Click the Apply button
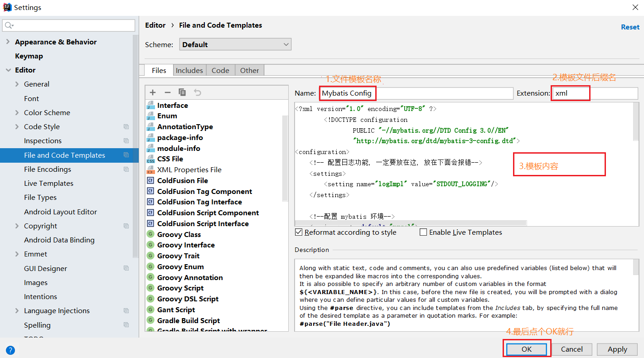Screen dimensions: 644x358 [617, 349]
